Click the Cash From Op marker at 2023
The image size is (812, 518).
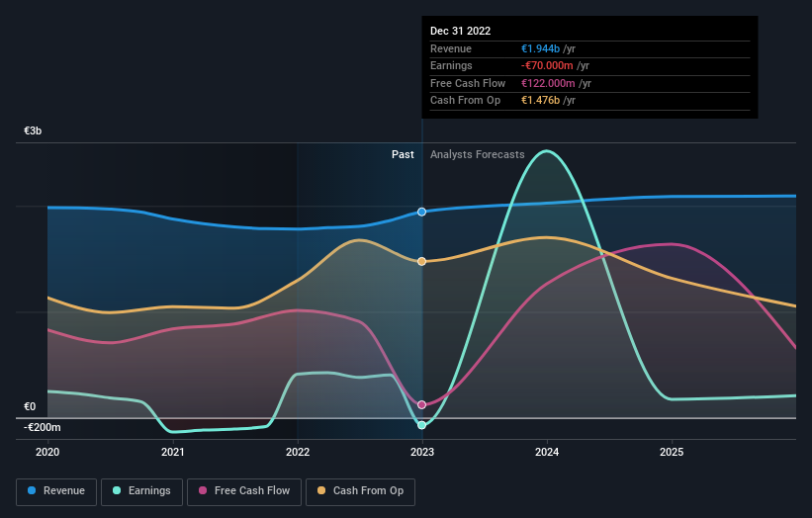(422, 261)
